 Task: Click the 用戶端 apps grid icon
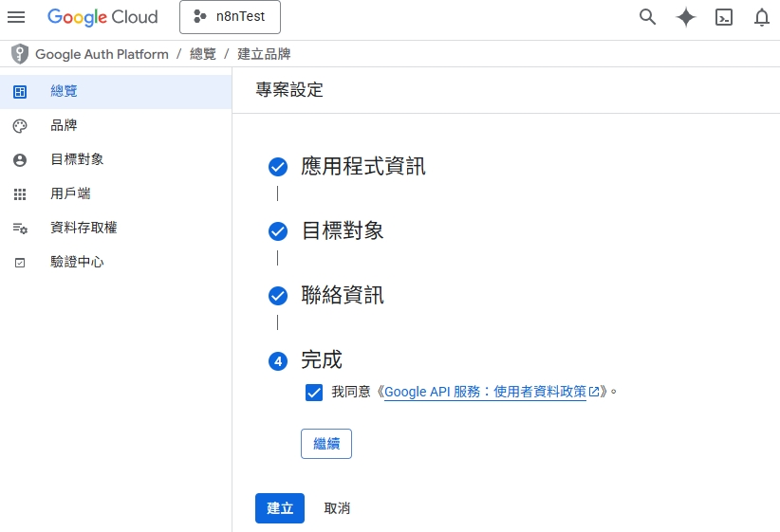(20, 194)
